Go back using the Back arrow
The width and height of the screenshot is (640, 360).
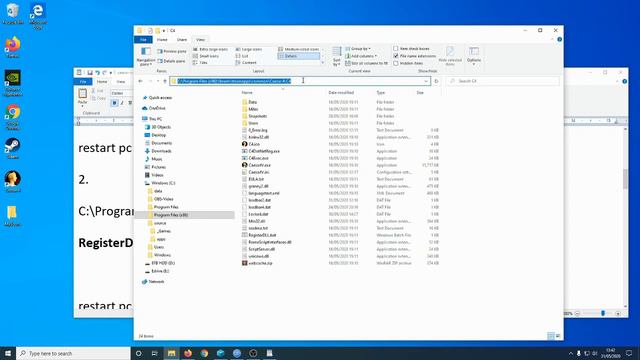(140, 81)
